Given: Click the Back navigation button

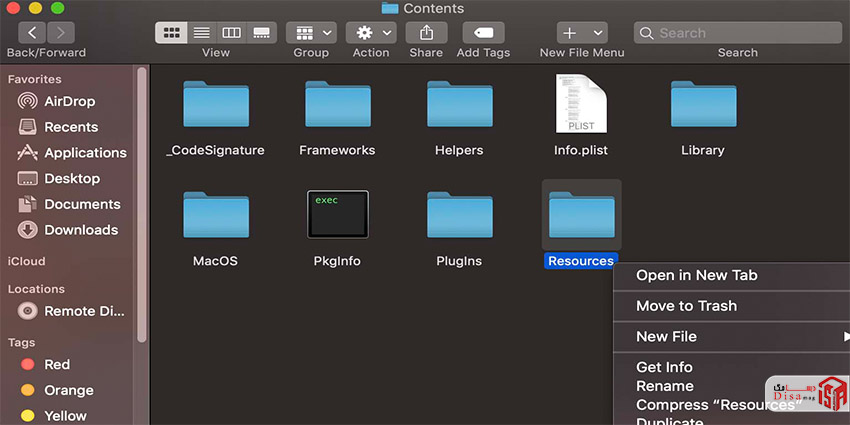Looking at the screenshot, I should click(x=32, y=33).
